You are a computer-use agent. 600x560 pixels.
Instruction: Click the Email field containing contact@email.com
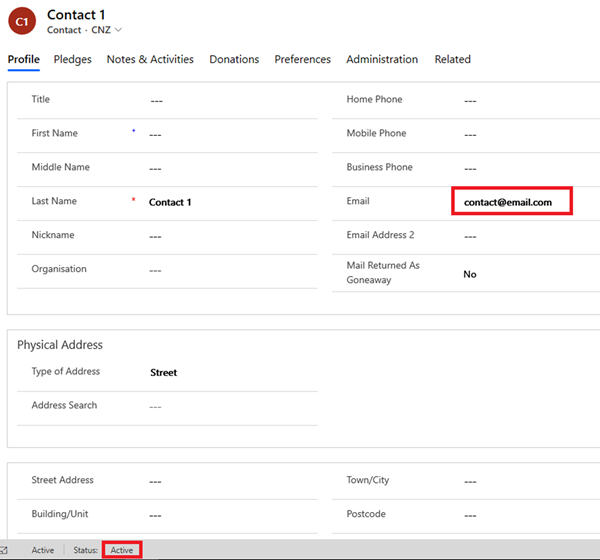pos(510,202)
